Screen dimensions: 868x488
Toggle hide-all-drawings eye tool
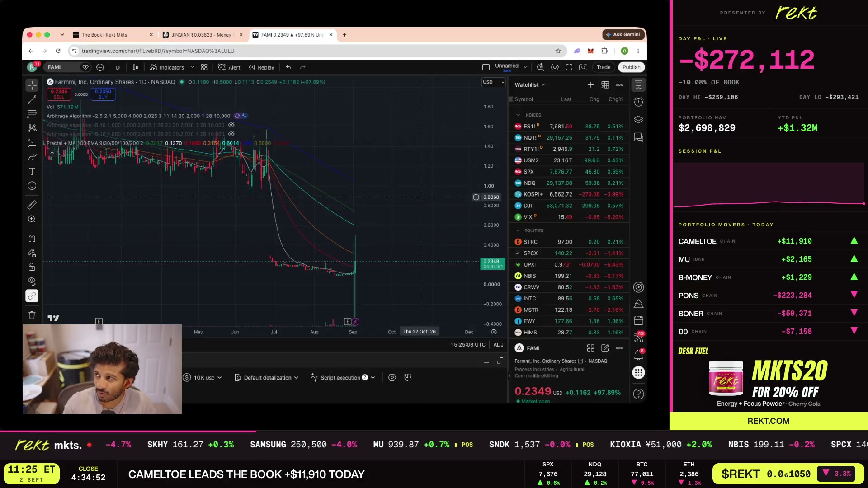tap(32, 281)
